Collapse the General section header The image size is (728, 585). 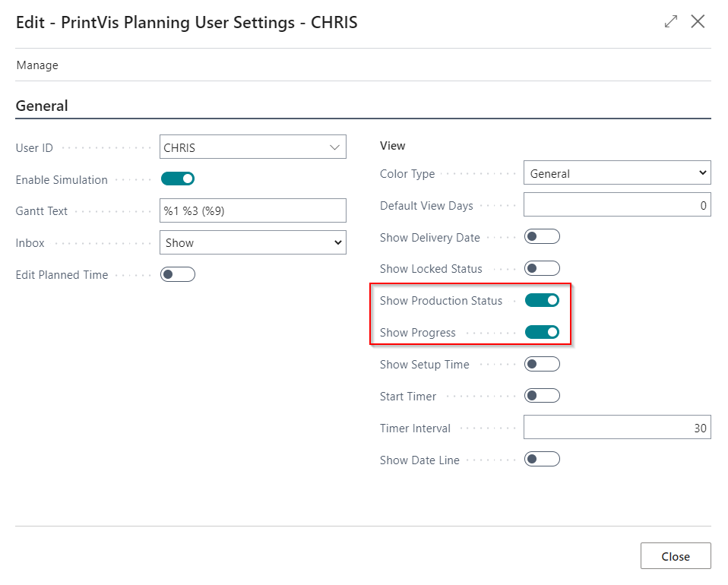click(42, 106)
